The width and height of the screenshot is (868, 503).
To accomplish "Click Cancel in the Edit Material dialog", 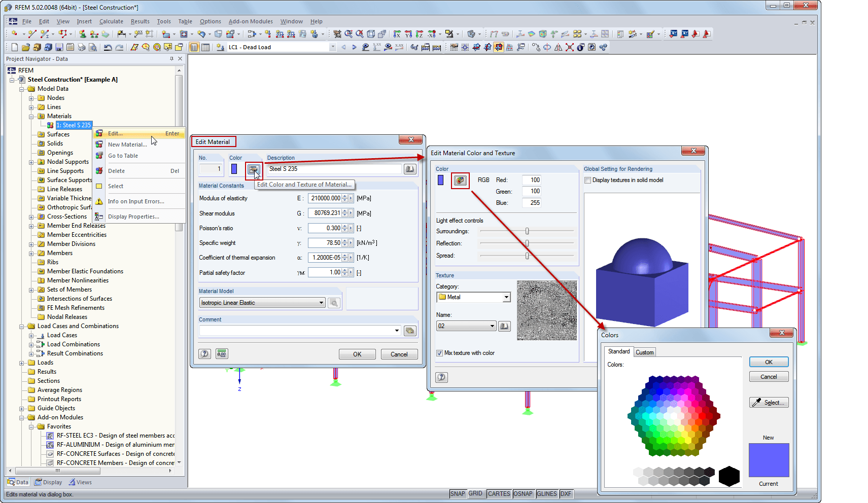I will (x=399, y=354).
